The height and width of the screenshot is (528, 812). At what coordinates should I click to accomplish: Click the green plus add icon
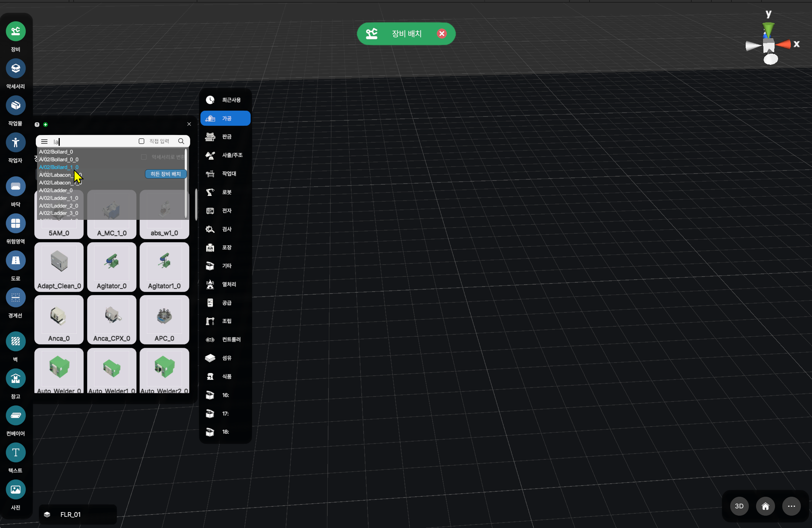pyautogui.click(x=45, y=125)
